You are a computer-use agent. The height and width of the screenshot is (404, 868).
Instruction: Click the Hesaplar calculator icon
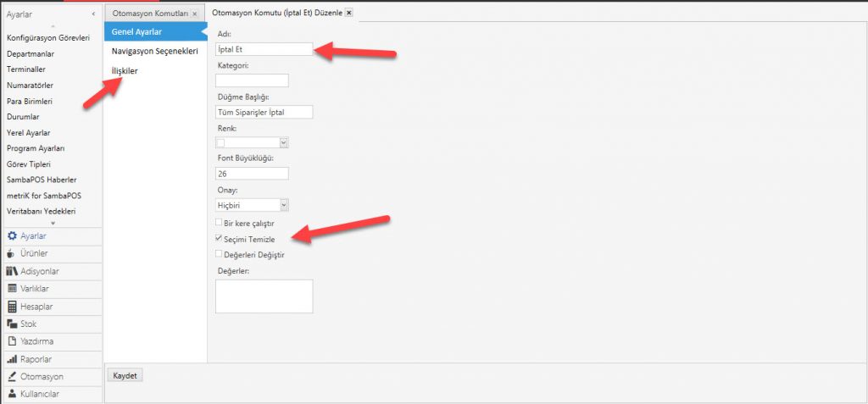tap(12, 307)
